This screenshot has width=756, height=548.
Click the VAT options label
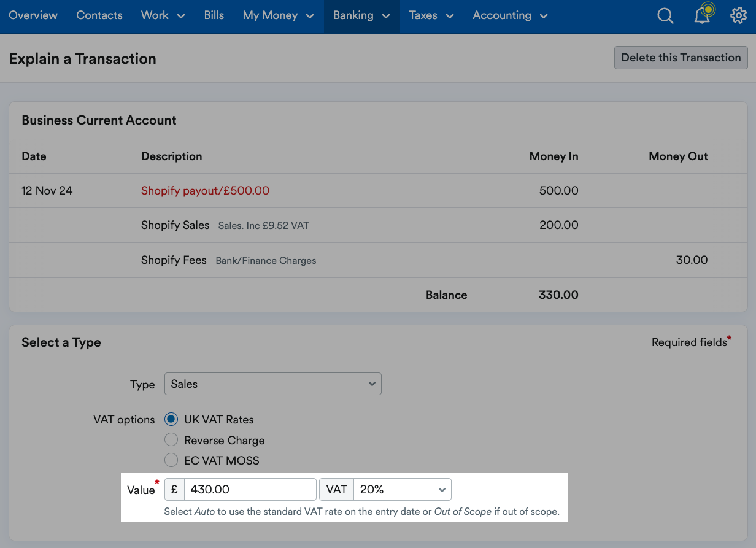click(x=124, y=420)
